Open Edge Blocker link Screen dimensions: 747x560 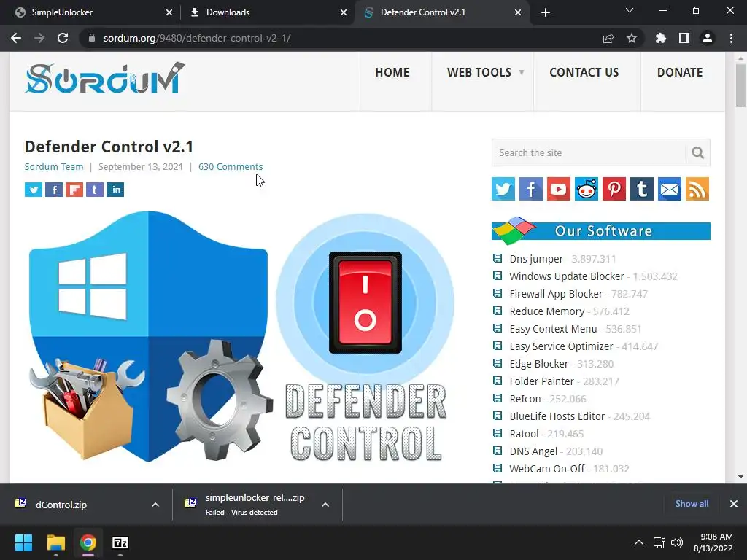(539, 364)
